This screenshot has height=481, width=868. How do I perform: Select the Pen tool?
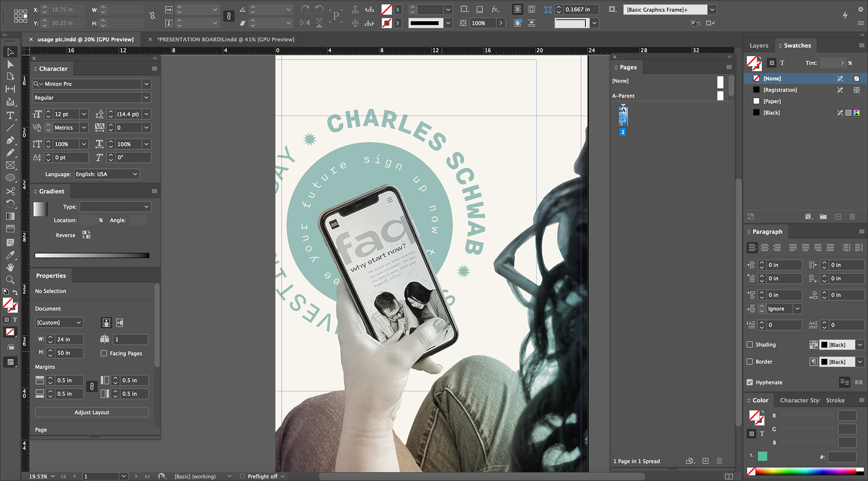[x=10, y=140]
